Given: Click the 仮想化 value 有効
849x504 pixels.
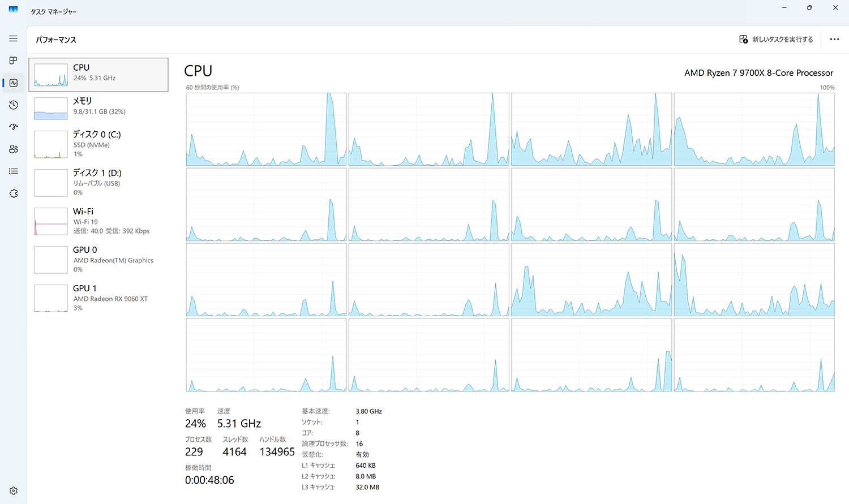Looking at the screenshot, I should 362,455.
